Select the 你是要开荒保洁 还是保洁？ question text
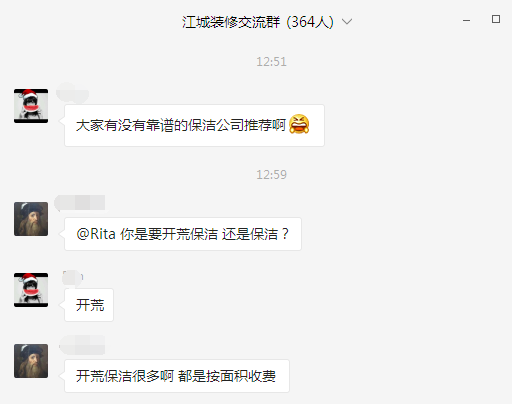512x404 pixels. click(204, 234)
